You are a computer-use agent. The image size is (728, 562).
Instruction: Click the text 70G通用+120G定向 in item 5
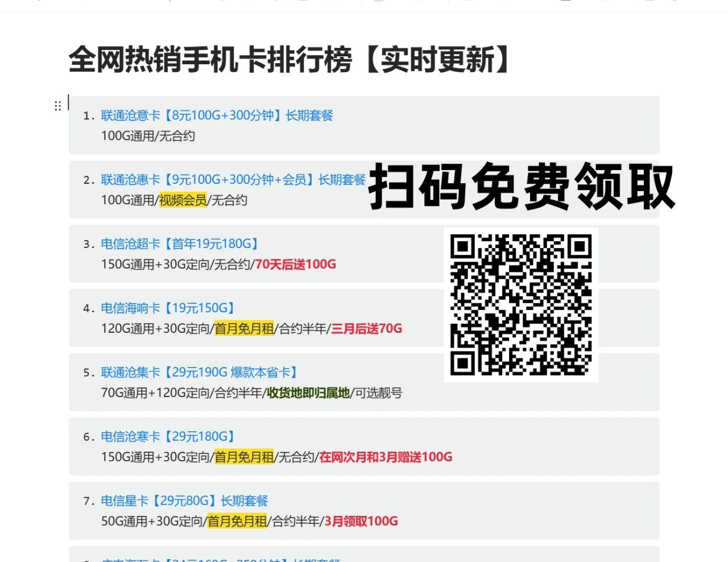point(155,393)
